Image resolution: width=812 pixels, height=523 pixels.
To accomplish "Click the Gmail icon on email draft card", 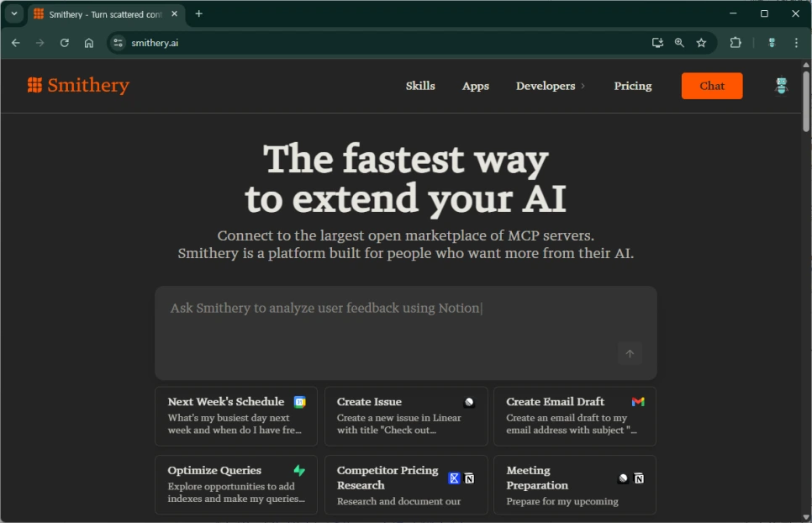I will [638, 402].
